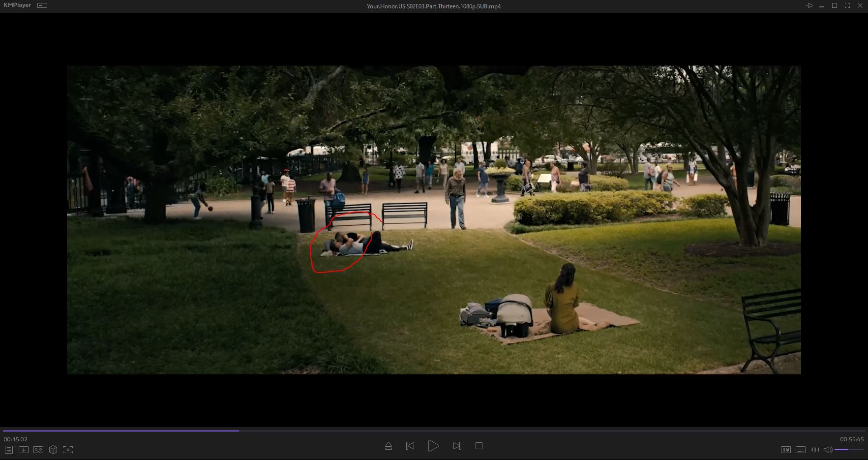Click the video download icon
The width and height of the screenshot is (868, 460).
pyautogui.click(x=23, y=450)
